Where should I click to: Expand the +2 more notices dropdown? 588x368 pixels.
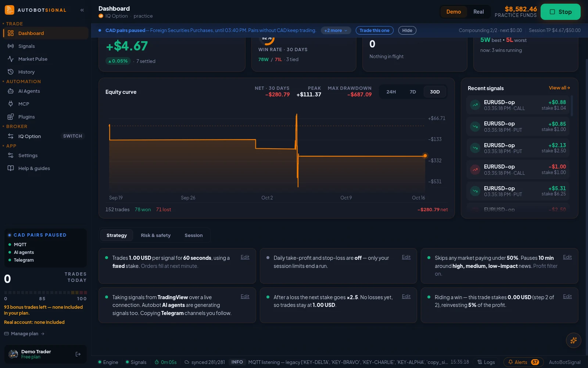tap(336, 31)
